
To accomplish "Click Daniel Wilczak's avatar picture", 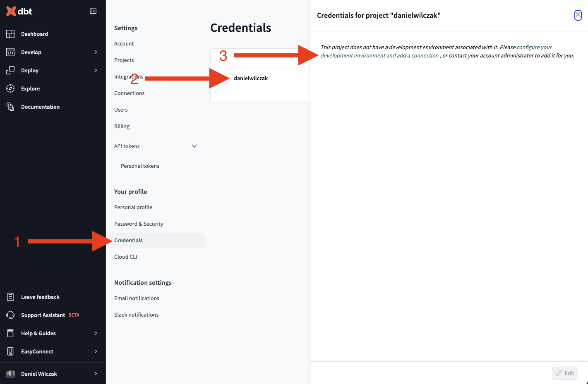I will (10, 374).
